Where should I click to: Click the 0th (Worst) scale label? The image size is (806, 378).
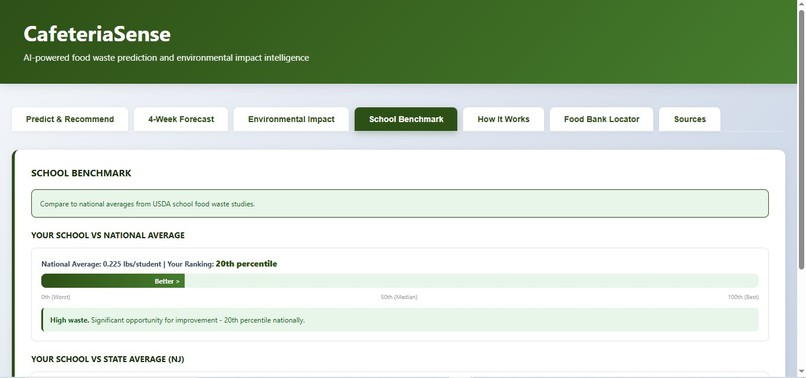(x=56, y=297)
